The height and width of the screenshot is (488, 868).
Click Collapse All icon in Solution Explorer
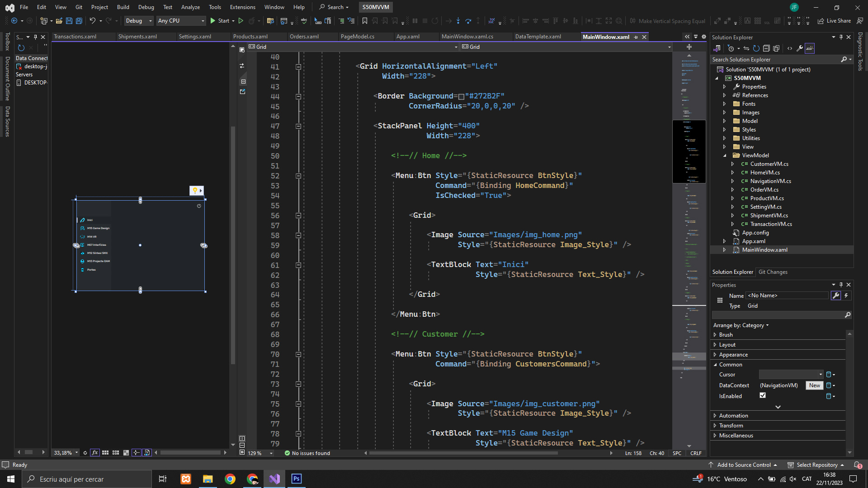[x=766, y=48]
